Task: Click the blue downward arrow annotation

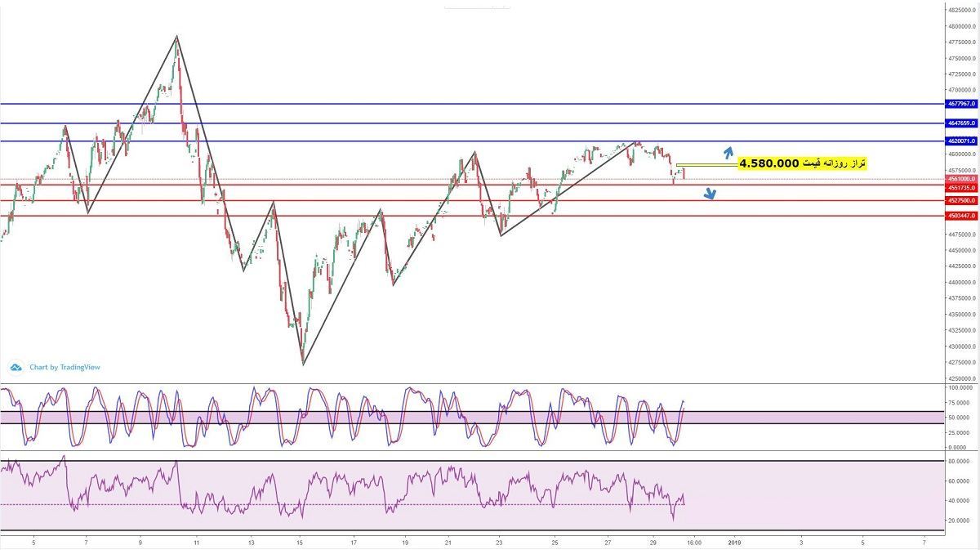Action: [x=710, y=194]
